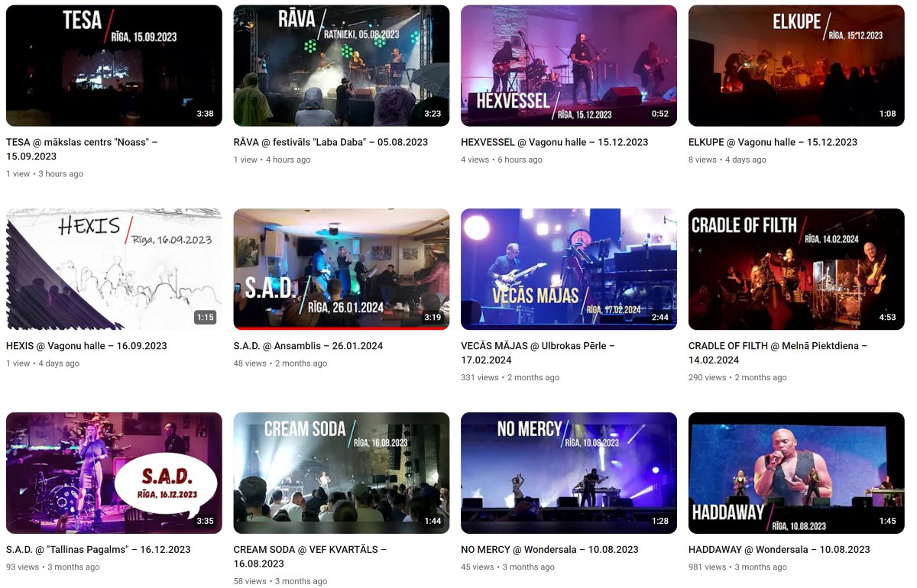The image size is (917, 588).
Task: Click title HADDAWAY @ Wondersala – 10.08.2023
Action: point(779,550)
